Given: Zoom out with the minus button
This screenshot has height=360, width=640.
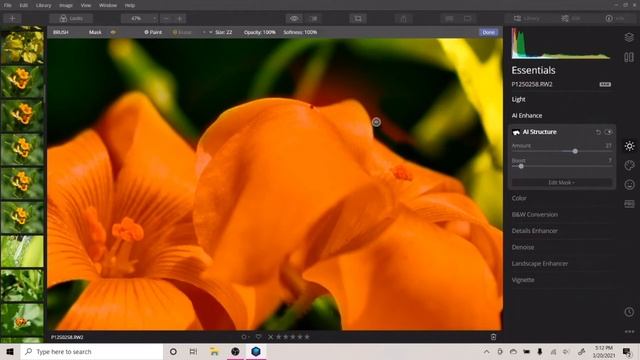Looking at the screenshot, I should coord(166,18).
